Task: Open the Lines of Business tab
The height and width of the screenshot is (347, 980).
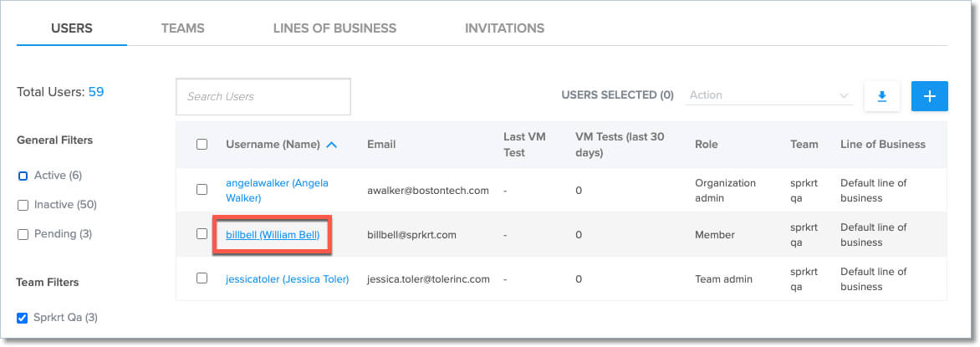Action: tap(334, 28)
